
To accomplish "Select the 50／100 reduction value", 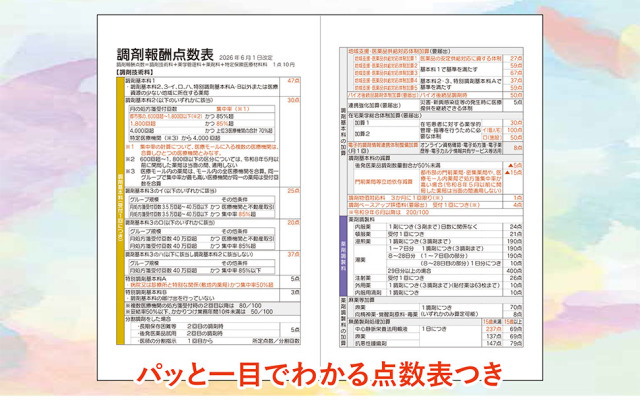I will 262,311.
